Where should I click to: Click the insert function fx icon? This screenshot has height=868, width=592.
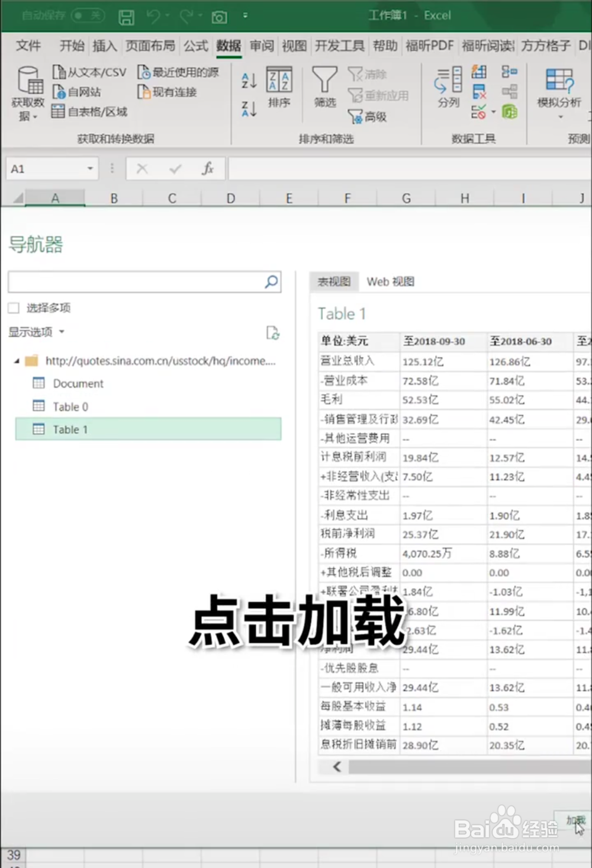pos(207,169)
